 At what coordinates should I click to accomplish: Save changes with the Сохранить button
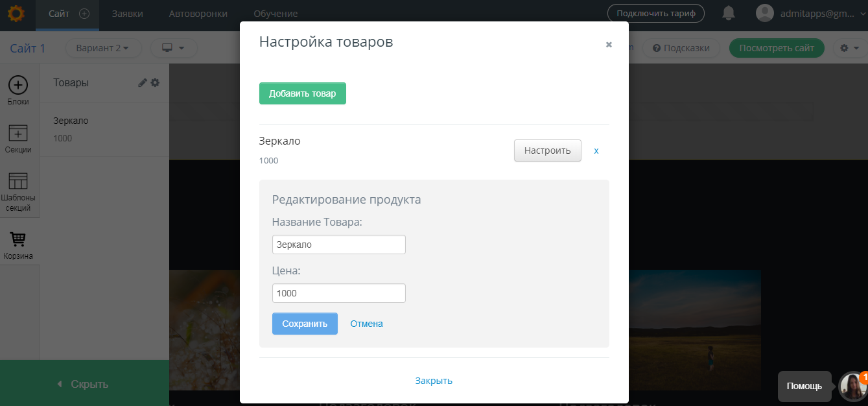coord(305,323)
